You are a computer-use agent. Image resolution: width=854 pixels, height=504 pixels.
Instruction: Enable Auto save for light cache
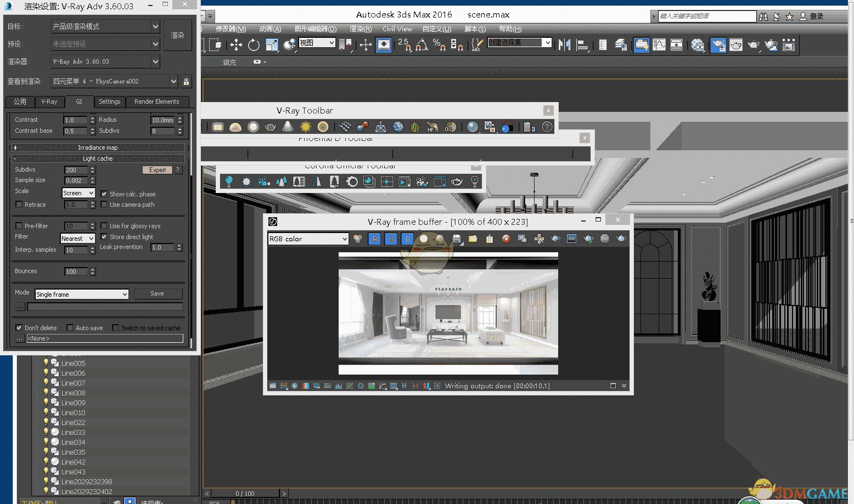(70, 328)
